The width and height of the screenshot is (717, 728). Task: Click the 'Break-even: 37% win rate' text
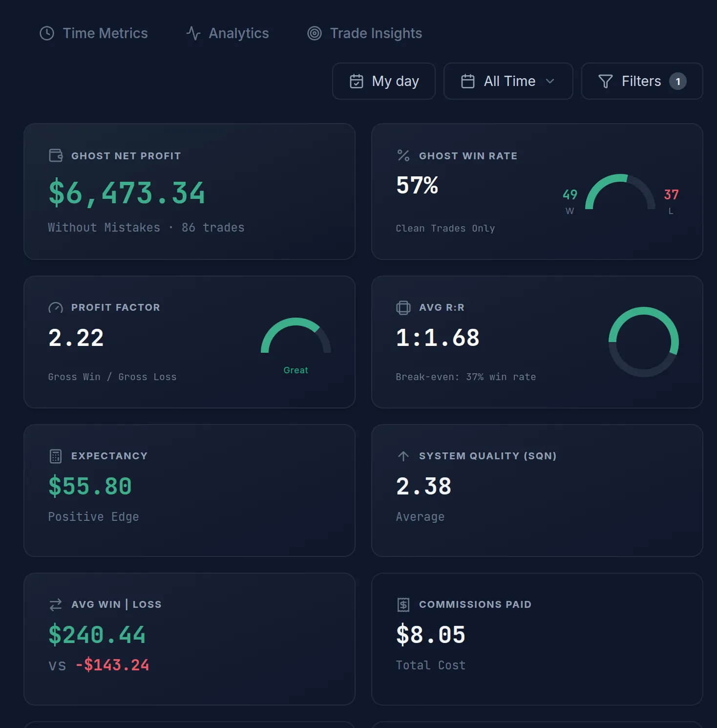(466, 377)
